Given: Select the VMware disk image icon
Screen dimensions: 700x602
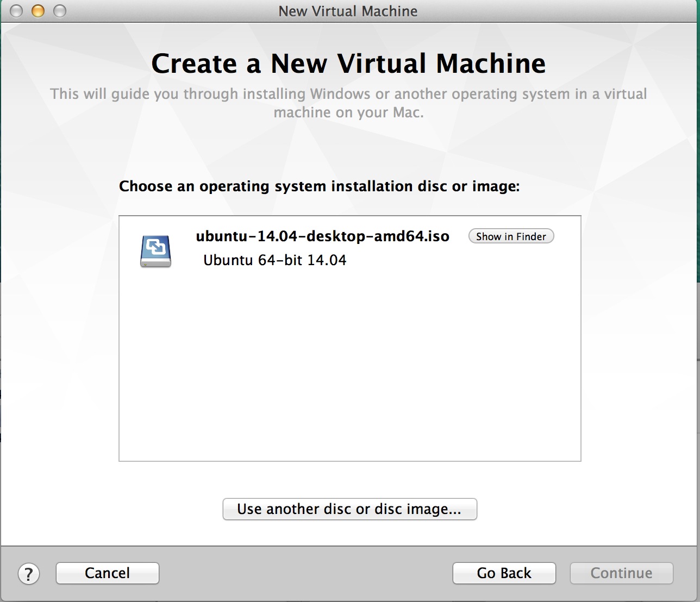Looking at the screenshot, I should (x=156, y=250).
